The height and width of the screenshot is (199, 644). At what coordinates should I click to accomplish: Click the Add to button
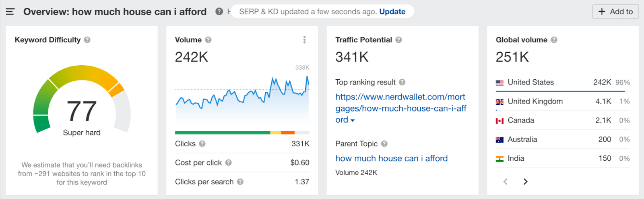coord(615,12)
